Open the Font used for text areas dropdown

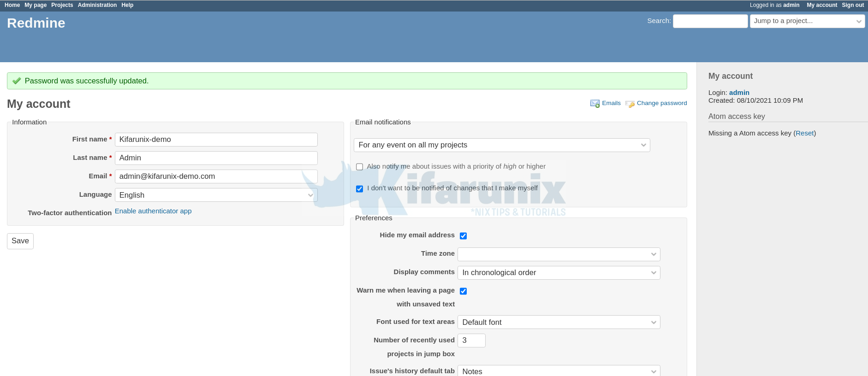click(x=559, y=322)
